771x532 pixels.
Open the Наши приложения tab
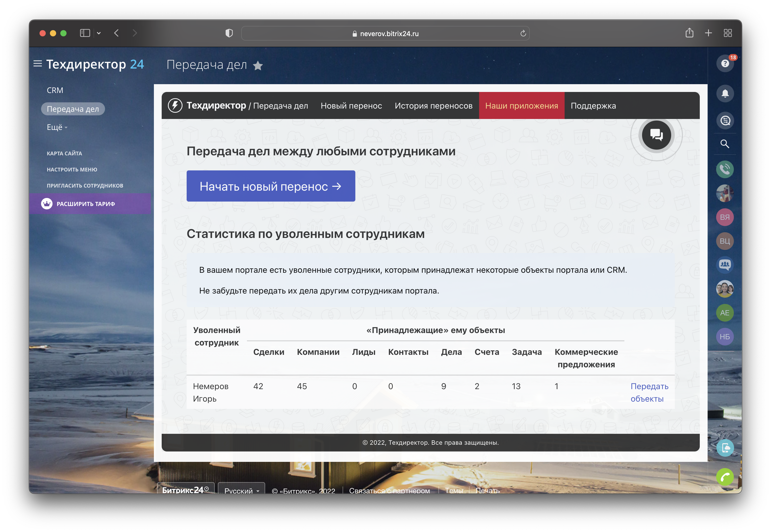521,106
